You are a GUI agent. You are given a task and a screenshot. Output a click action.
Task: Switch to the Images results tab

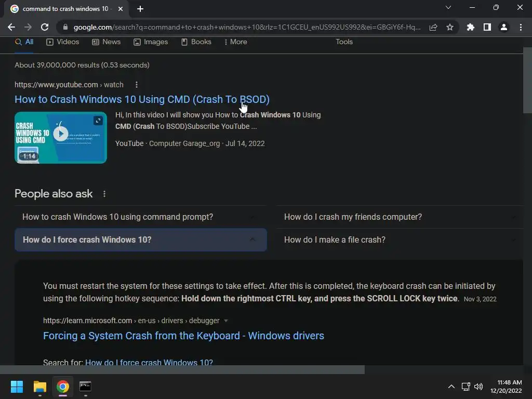click(x=151, y=42)
